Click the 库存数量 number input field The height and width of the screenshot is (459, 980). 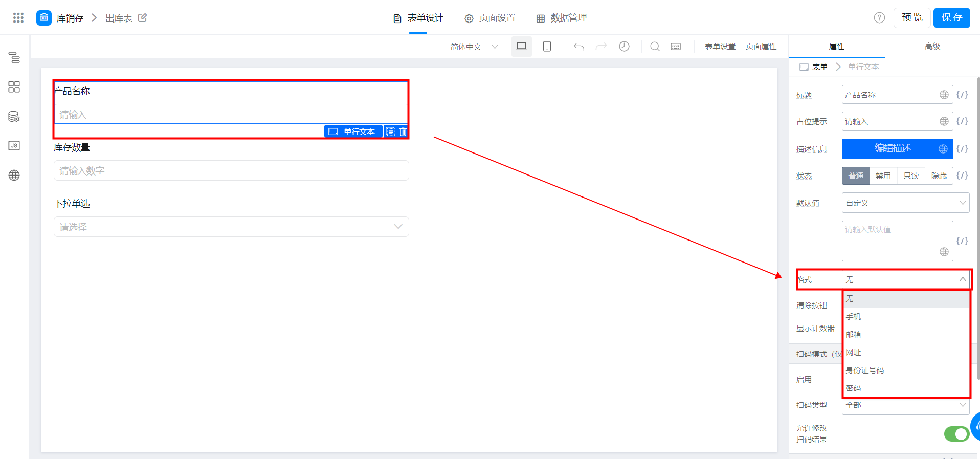click(231, 170)
